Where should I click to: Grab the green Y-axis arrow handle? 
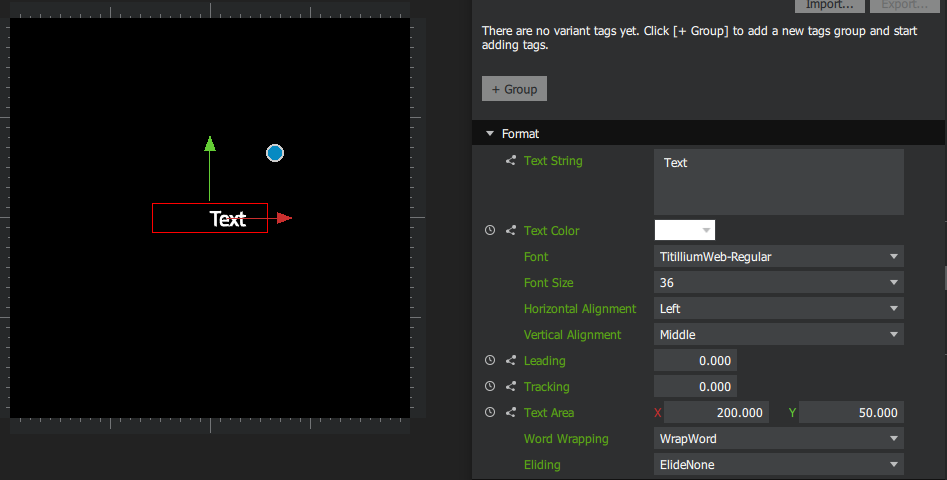[210, 144]
